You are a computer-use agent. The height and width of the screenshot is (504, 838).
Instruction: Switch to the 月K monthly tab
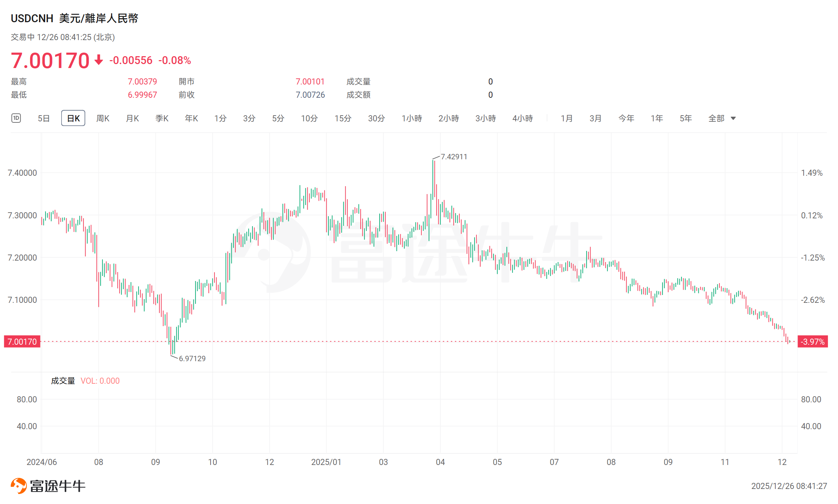pos(132,118)
